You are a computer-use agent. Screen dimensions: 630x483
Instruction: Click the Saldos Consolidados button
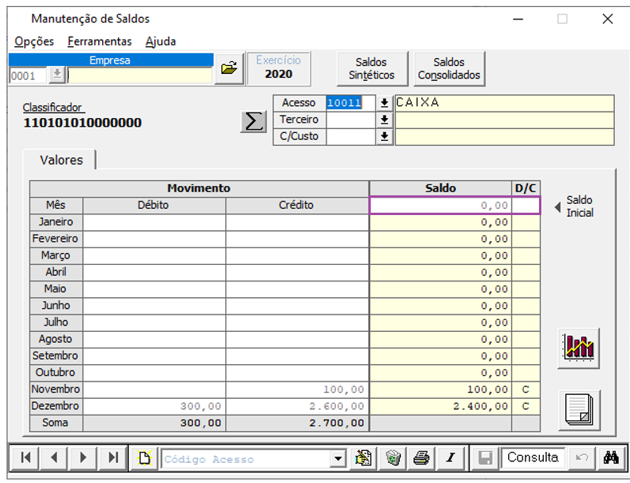[449, 68]
